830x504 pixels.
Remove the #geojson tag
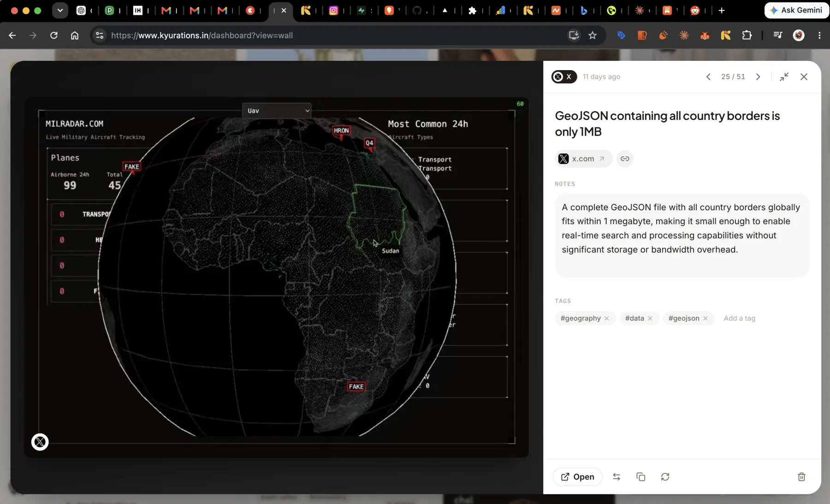(705, 318)
